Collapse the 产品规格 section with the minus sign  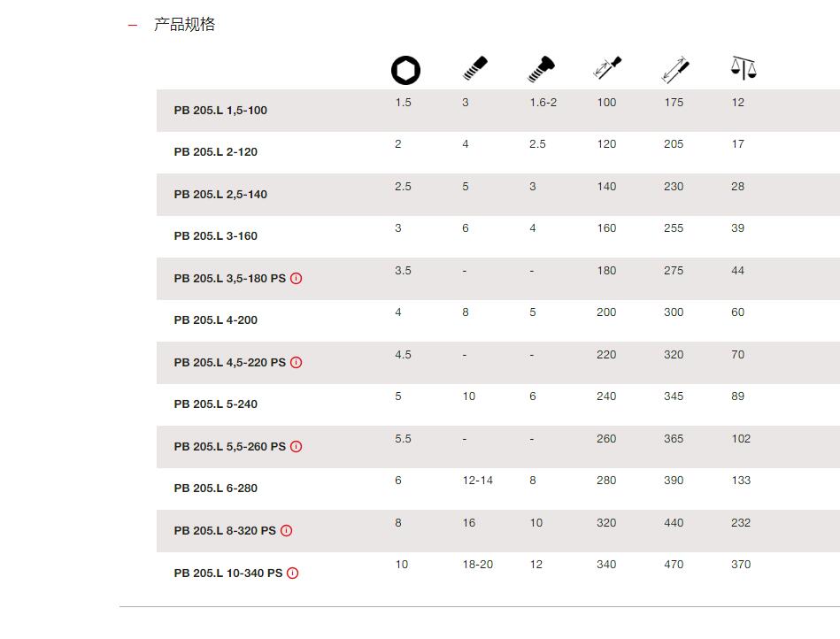point(132,25)
